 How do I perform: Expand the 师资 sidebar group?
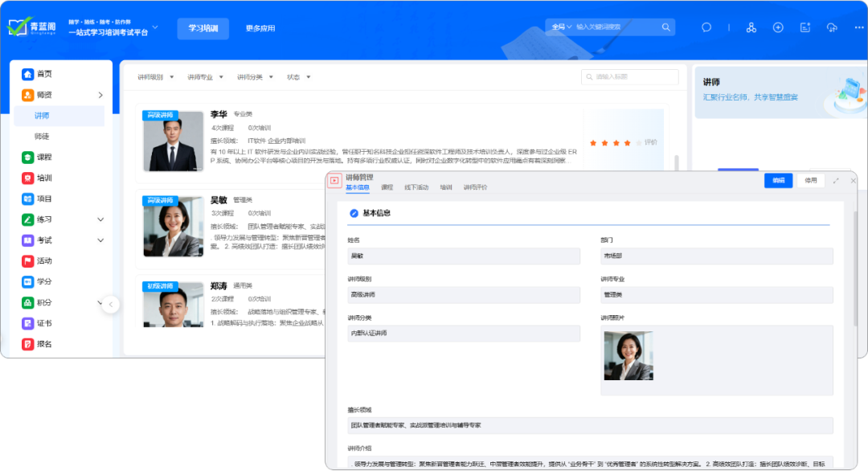[44, 95]
